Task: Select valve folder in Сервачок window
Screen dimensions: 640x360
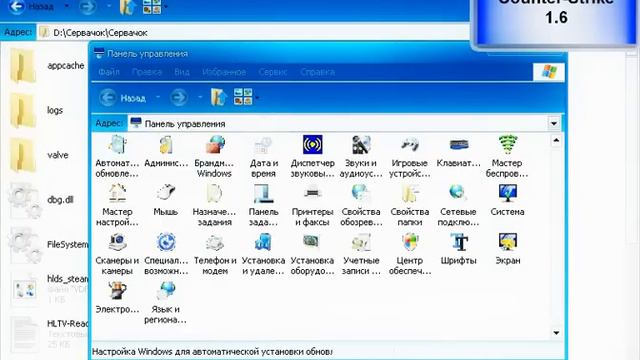Action: click(x=39, y=156)
